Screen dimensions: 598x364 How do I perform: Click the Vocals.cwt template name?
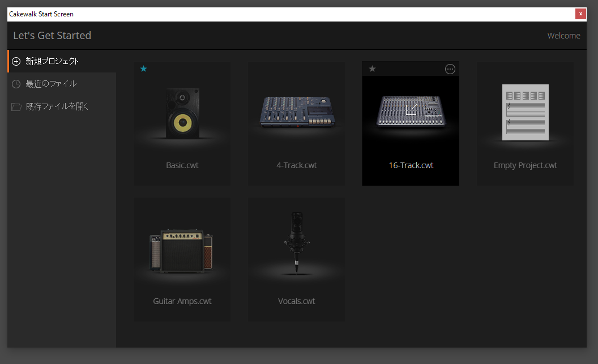[297, 301]
